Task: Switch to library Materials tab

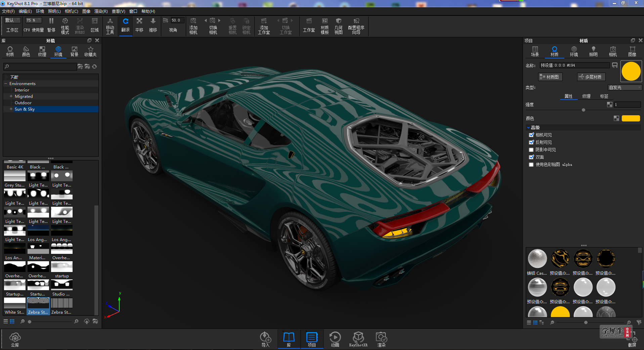Action: click(10, 52)
